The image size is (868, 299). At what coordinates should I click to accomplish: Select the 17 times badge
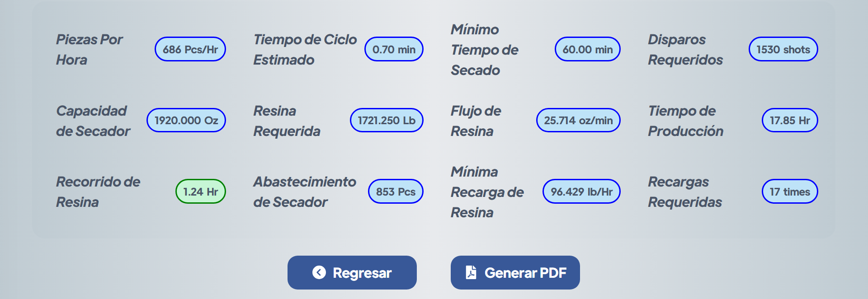[x=790, y=192]
